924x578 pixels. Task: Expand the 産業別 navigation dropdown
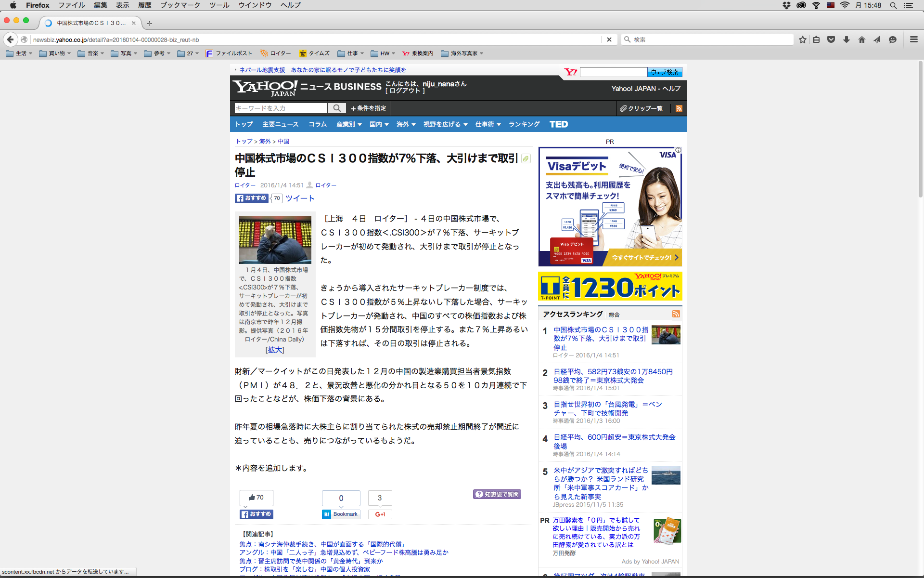pyautogui.click(x=349, y=124)
